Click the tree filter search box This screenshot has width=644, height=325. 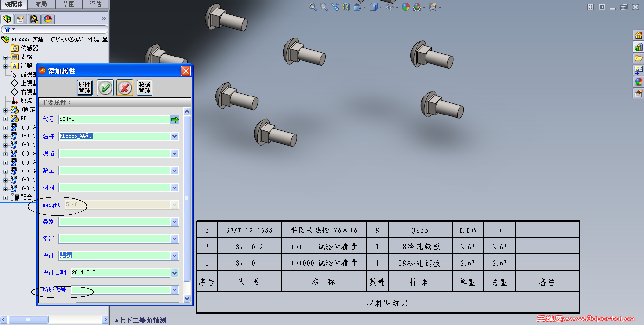pos(55,29)
